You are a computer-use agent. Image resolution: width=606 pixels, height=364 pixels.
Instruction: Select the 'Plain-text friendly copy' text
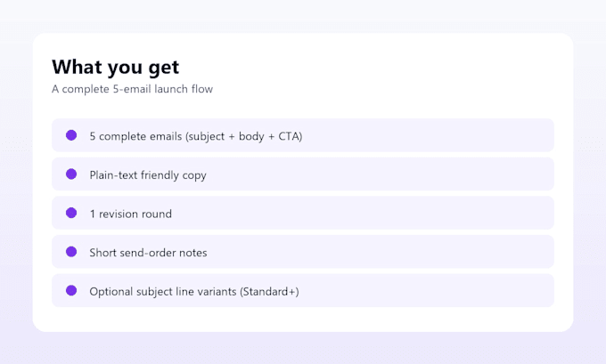coord(148,175)
